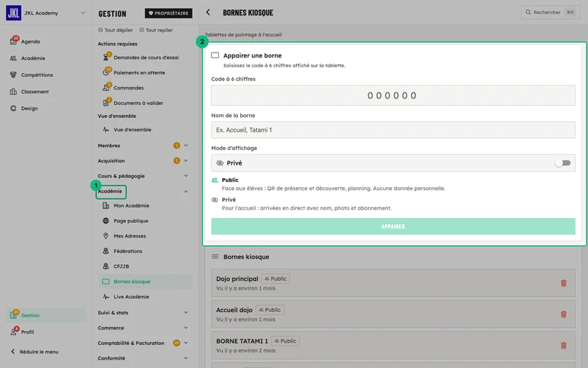Select Gestion in the sidebar
This screenshot has height=368, width=588.
[x=45, y=315]
